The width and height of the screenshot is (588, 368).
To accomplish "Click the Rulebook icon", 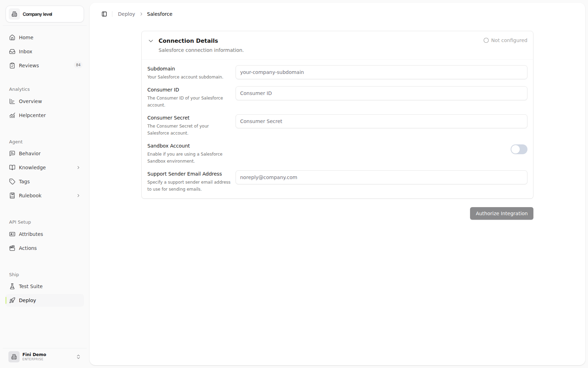I will (12, 196).
